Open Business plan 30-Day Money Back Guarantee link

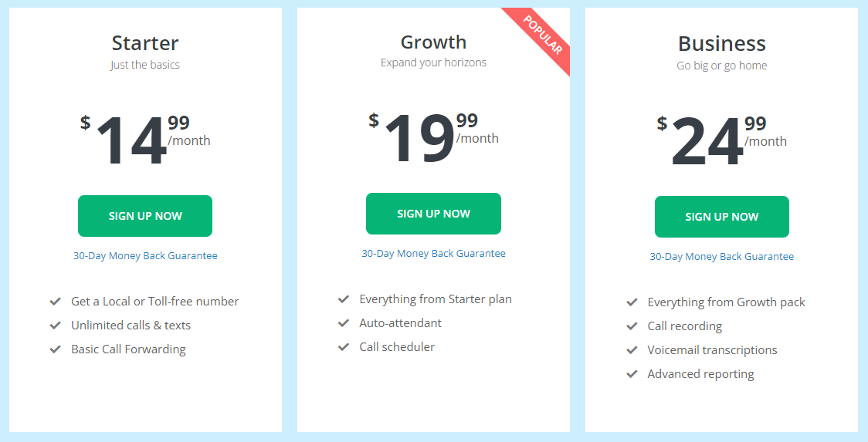tap(722, 257)
